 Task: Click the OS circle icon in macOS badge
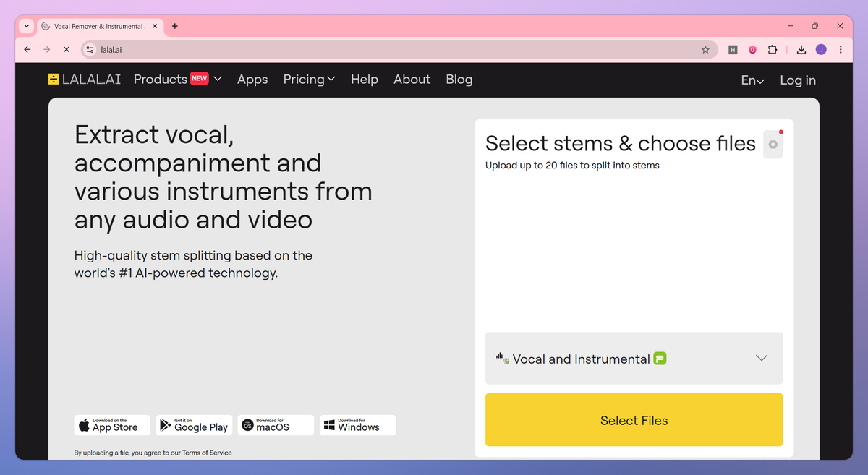tap(247, 425)
